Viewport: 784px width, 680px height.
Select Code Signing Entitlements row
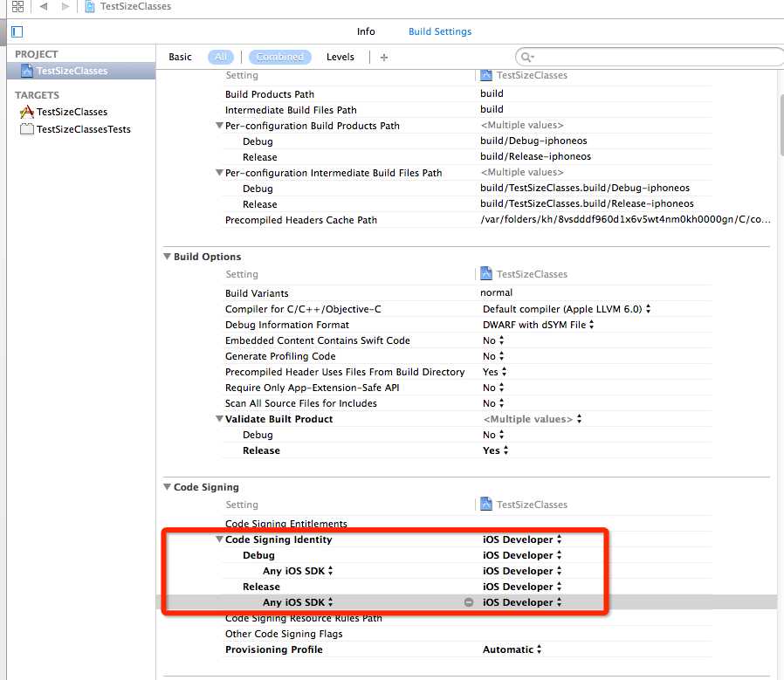coord(467,524)
